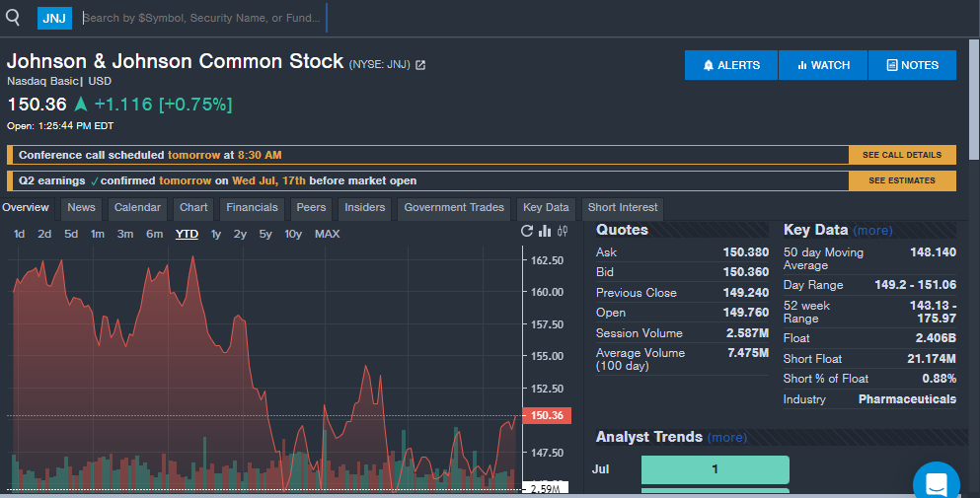
Task: Select the 5d chart range
Action: [71, 234]
